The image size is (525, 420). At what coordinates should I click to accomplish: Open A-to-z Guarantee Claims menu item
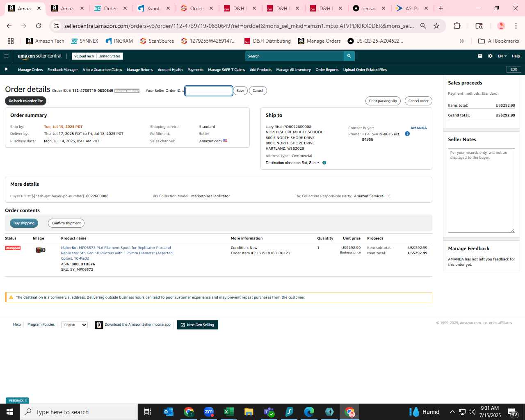tap(102, 70)
